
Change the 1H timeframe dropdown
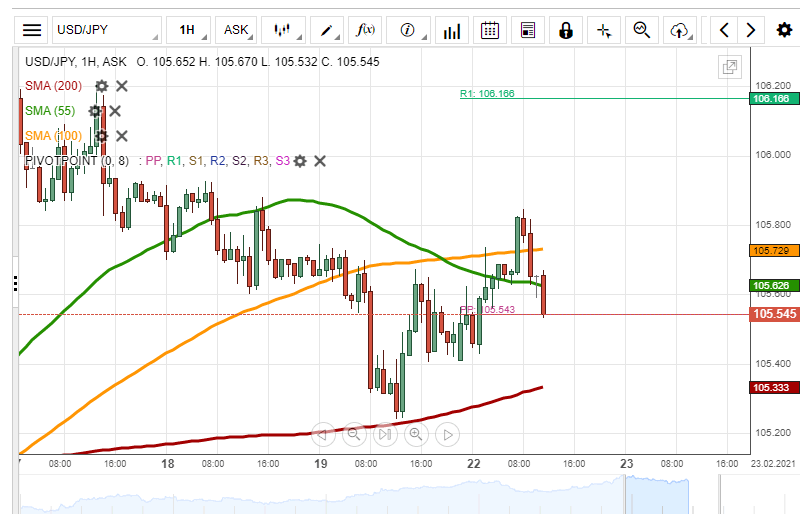click(188, 30)
